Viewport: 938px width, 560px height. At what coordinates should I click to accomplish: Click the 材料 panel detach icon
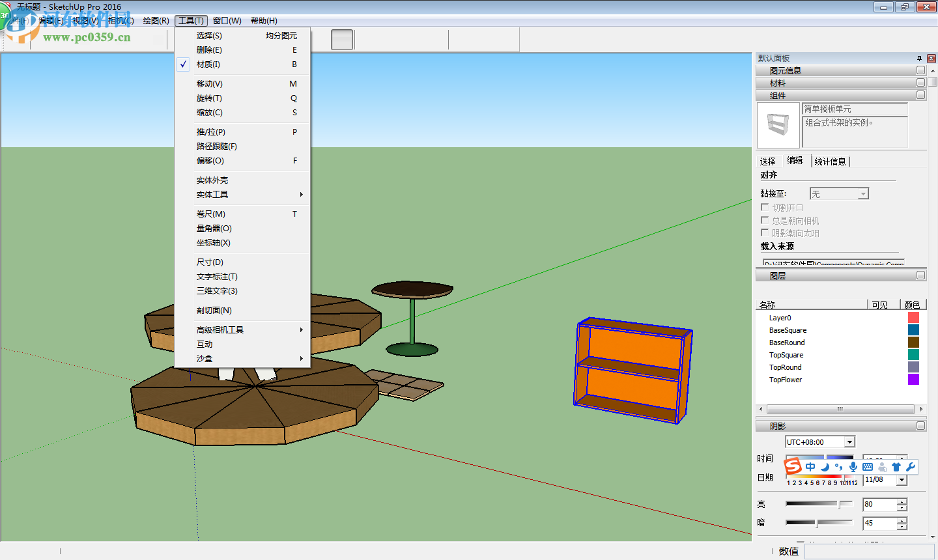pyautogui.click(x=920, y=81)
